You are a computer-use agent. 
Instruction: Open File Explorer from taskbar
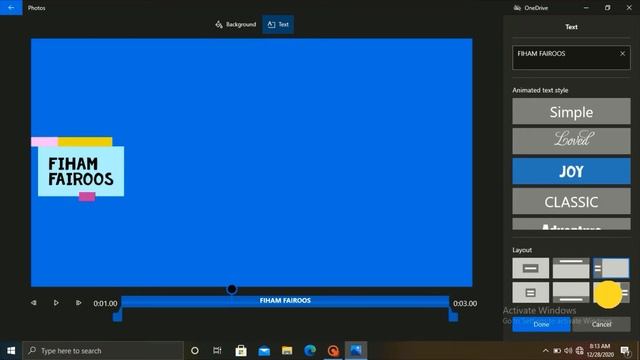(x=287, y=351)
